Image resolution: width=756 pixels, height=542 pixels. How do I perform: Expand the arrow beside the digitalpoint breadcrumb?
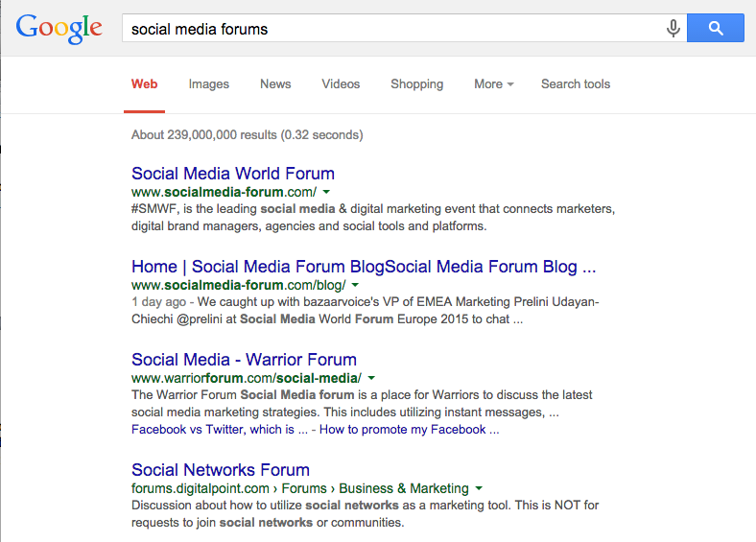pyautogui.click(x=479, y=488)
